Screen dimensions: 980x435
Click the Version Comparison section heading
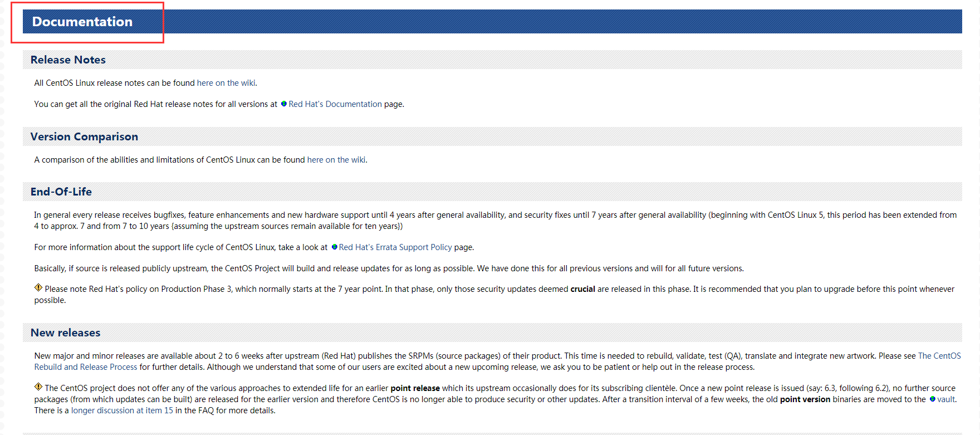coord(84,136)
